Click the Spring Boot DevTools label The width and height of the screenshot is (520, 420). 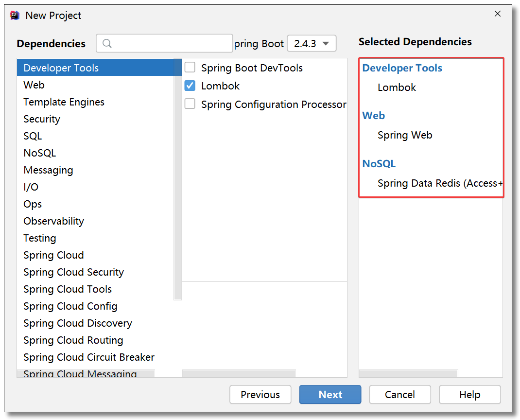[x=252, y=68]
